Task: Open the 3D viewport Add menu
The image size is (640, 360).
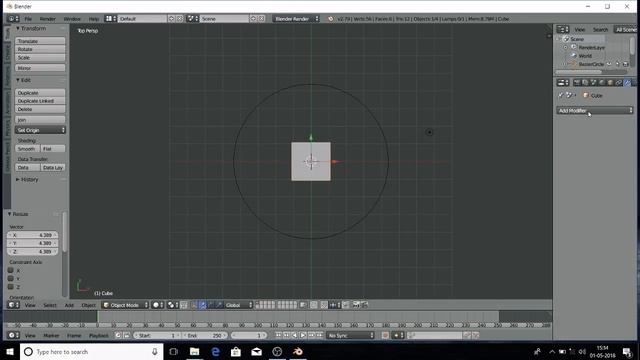Action: click(x=69, y=305)
